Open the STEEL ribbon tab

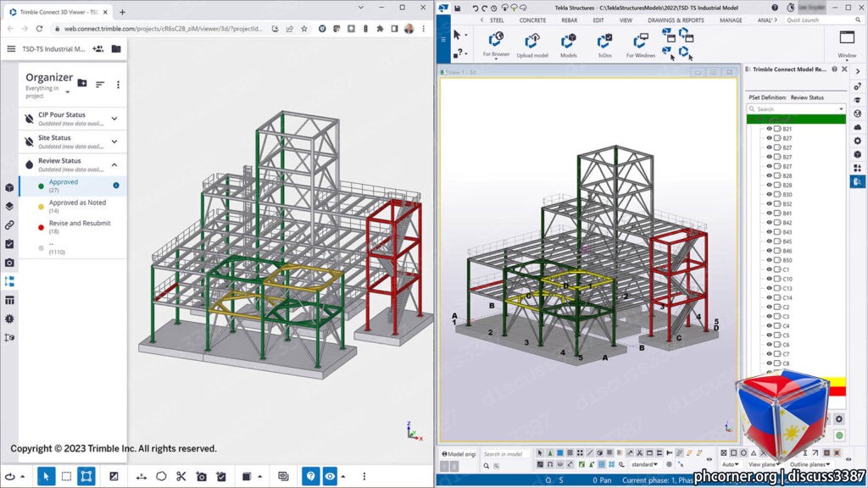[x=497, y=20]
